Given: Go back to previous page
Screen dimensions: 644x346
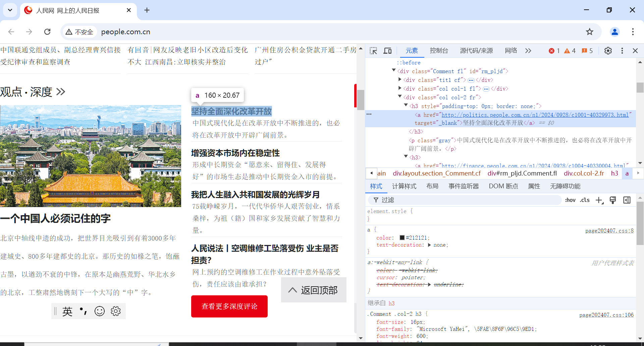Looking at the screenshot, I should [x=11, y=32].
